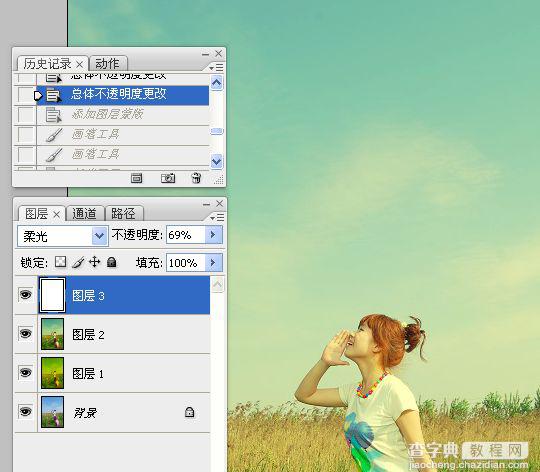Click the thumbnail of 图层 2
The height and width of the screenshot is (472, 540).
[x=52, y=334]
